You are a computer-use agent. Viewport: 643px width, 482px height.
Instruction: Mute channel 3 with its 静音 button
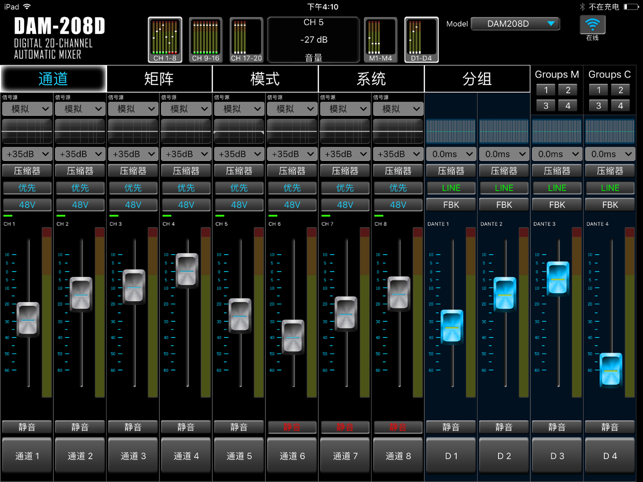[133, 427]
